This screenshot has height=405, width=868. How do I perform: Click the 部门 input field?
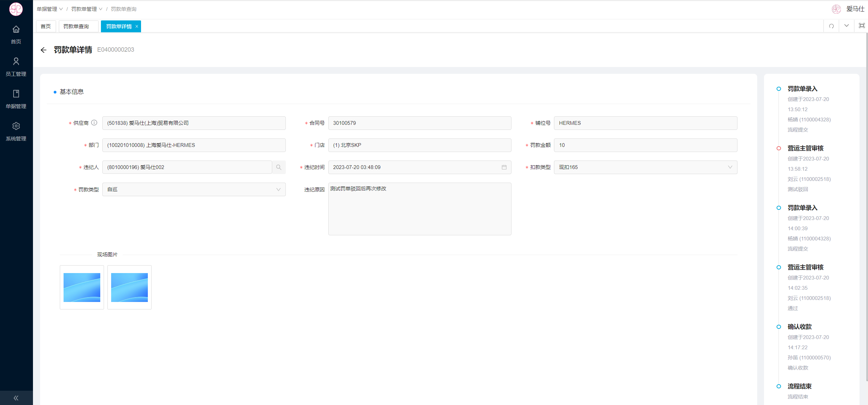194,145
